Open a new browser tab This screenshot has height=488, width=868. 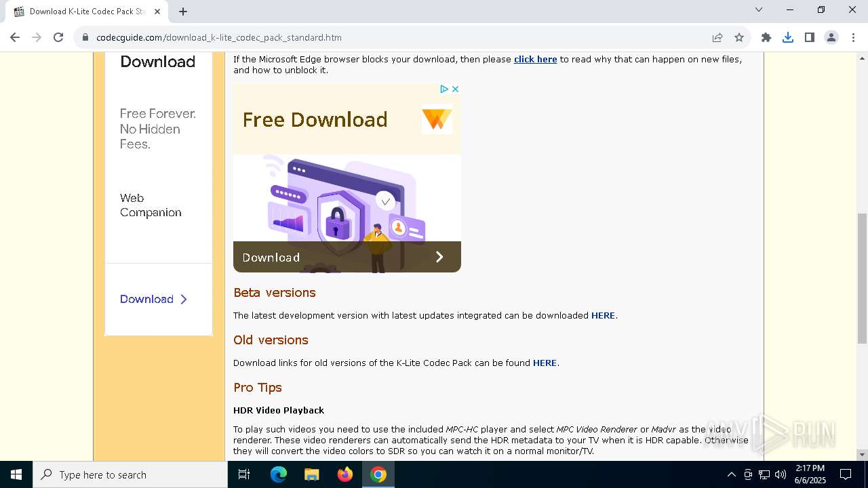click(x=183, y=12)
